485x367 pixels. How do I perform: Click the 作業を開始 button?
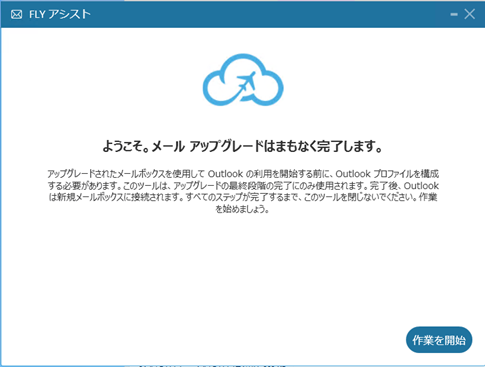[x=439, y=340]
